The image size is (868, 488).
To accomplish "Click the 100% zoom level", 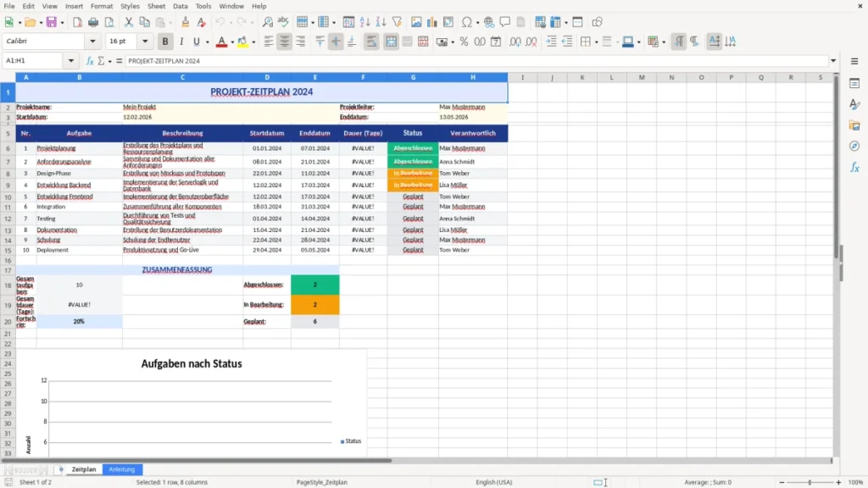I will (x=856, y=482).
